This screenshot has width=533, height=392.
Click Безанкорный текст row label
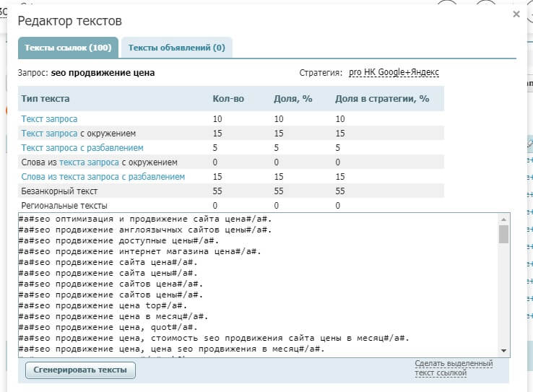pos(59,191)
